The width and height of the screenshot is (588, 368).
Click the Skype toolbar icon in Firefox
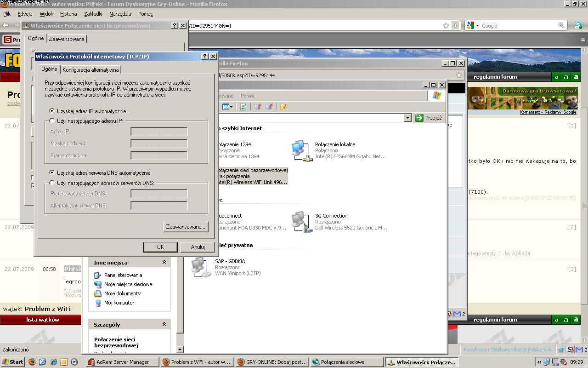pyautogui.click(x=578, y=26)
